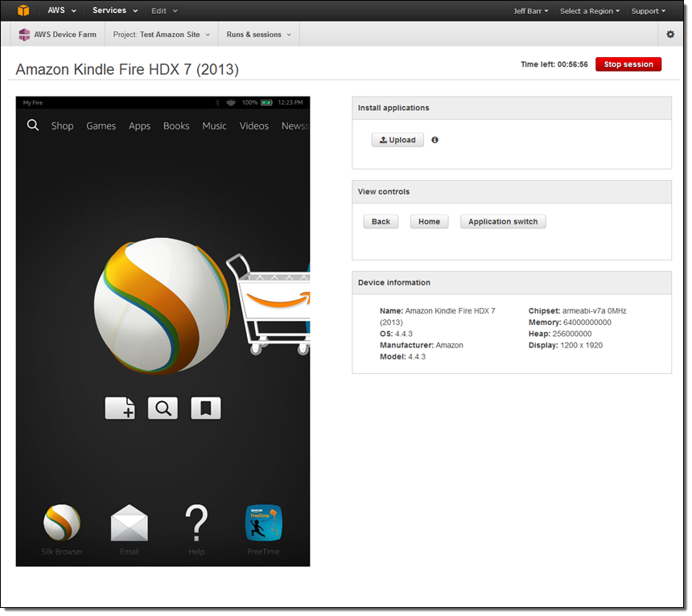Tap the bookmark icon under Silk logo
692x616 pixels.
[x=205, y=409]
